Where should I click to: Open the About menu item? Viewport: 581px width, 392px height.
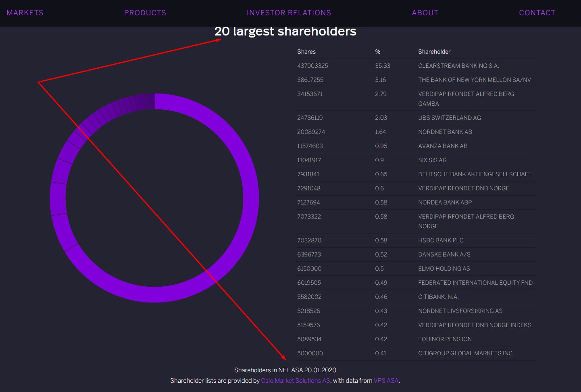tap(425, 13)
